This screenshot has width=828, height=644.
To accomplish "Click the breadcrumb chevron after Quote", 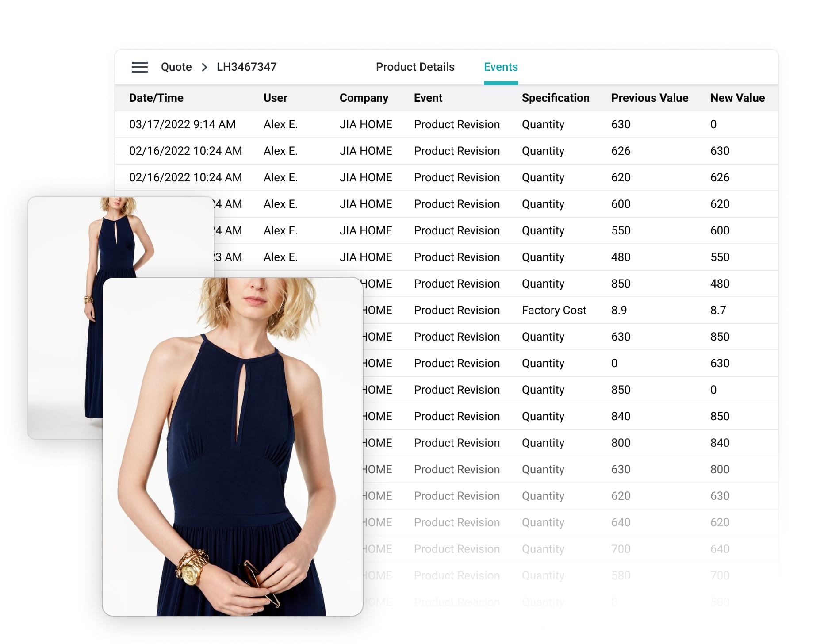I will pyautogui.click(x=204, y=67).
